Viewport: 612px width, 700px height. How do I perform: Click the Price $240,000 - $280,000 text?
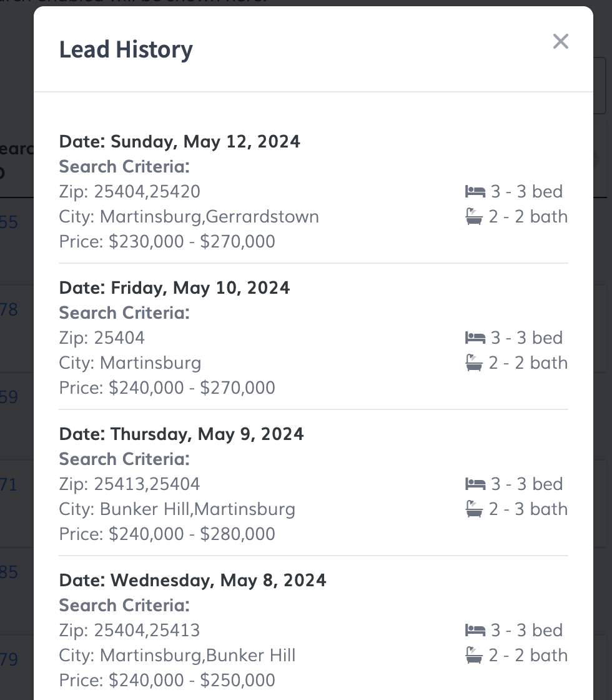(167, 534)
